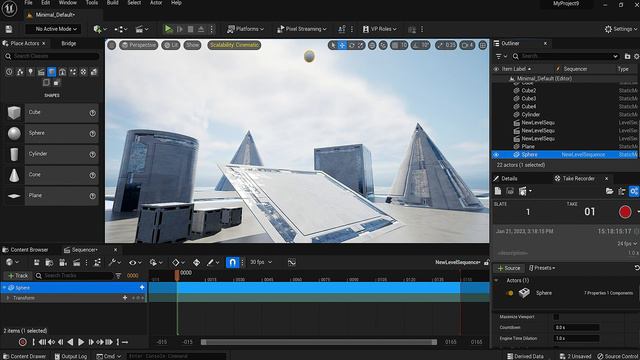Select the Cinematic category in Place Actors
Screen dimensions: 640x360
(41, 72)
